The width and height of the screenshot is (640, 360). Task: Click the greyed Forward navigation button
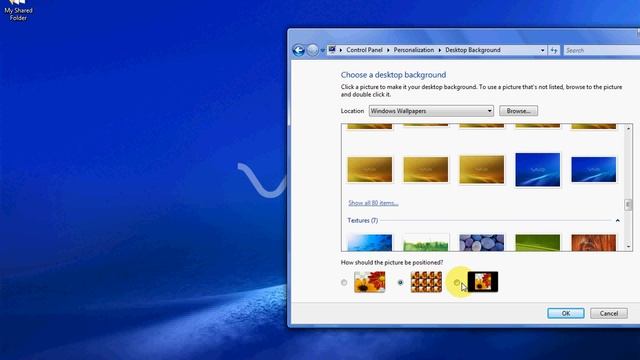pyautogui.click(x=313, y=50)
